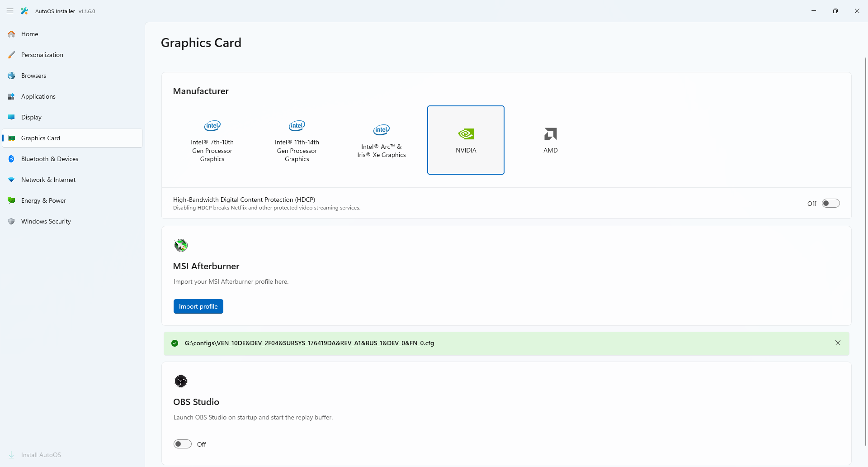Image resolution: width=868 pixels, height=467 pixels.
Task: Click 'Import your MSI Afterburner profile here.'
Action: tap(231, 281)
